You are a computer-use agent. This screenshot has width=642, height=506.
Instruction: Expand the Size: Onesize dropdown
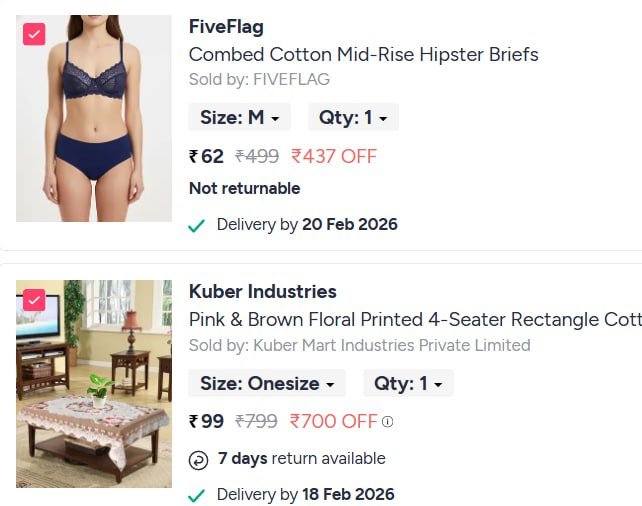266,383
